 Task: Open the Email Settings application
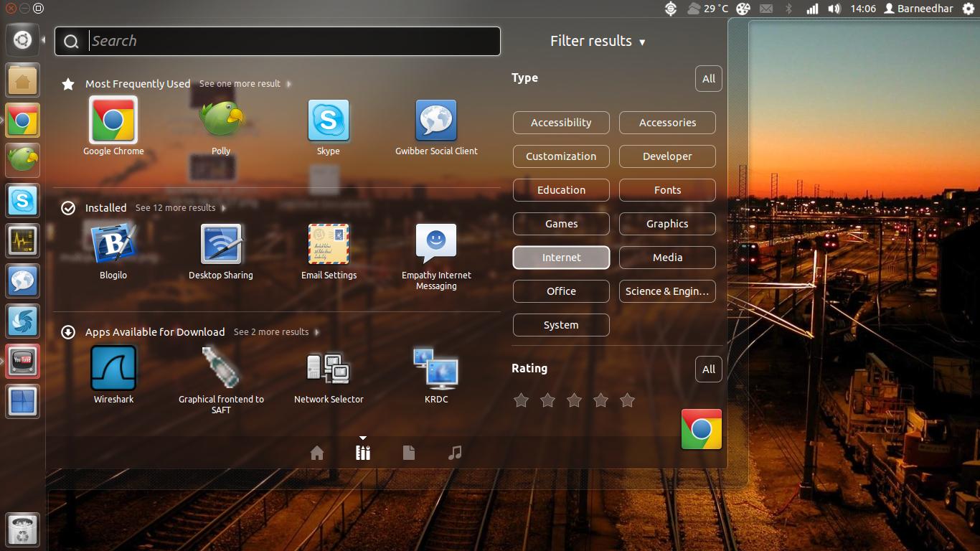[328, 244]
